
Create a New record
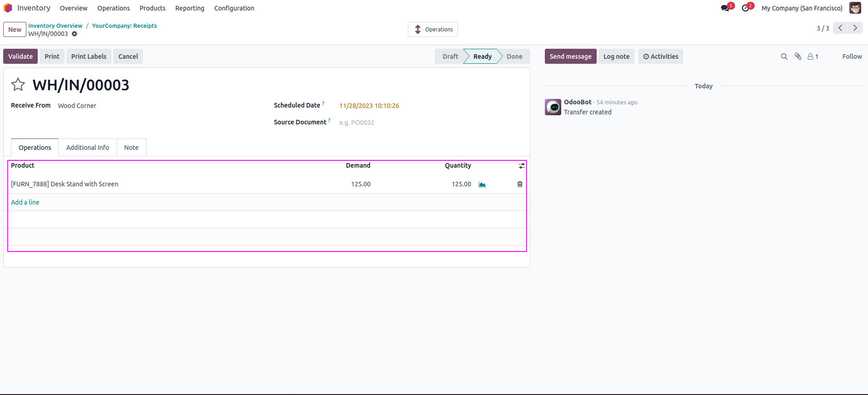[x=15, y=30]
